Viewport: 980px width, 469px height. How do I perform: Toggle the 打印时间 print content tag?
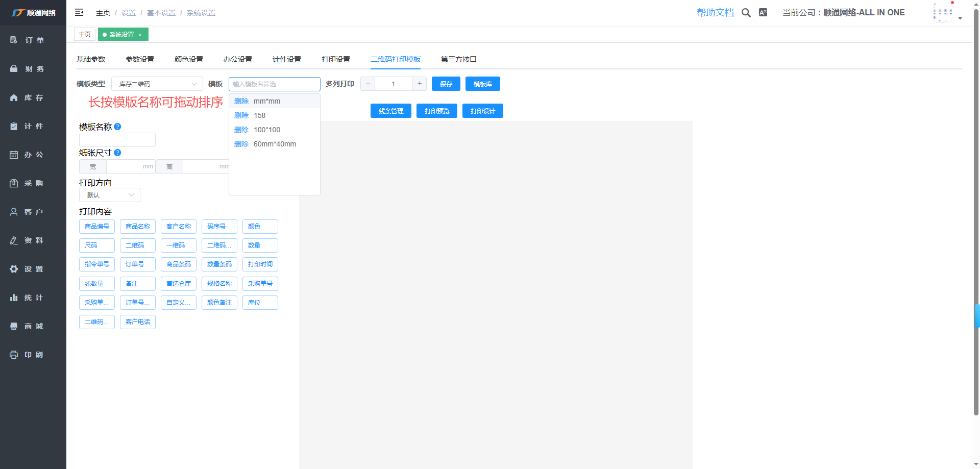point(260,264)
